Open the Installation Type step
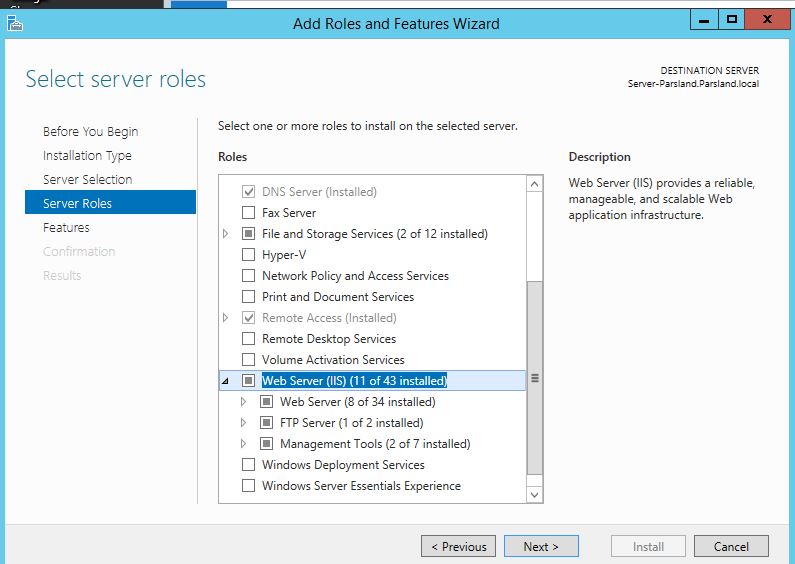The image size is (795, 564). 87,156
